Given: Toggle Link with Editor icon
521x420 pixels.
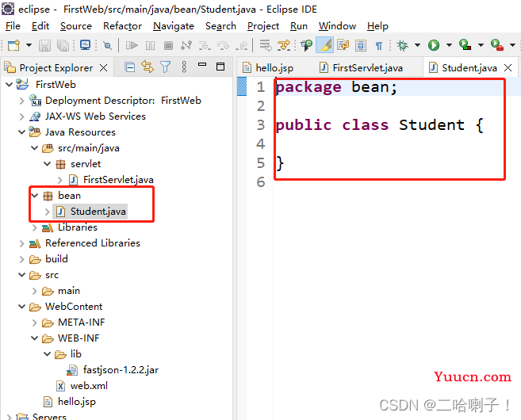Looking at the screenshot, I should (147, 67).
